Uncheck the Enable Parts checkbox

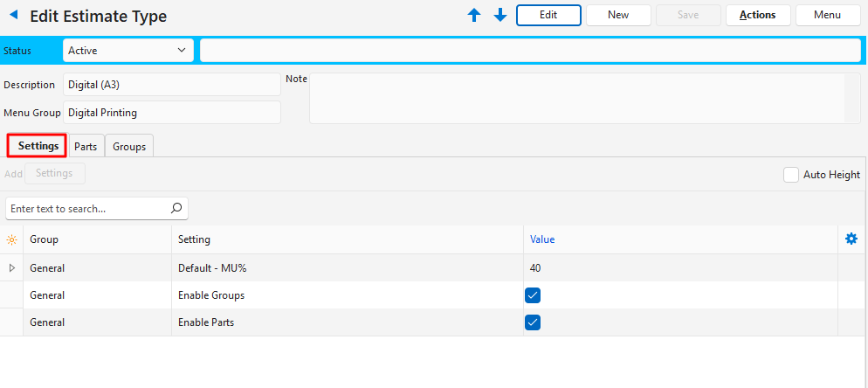point(533,322)
